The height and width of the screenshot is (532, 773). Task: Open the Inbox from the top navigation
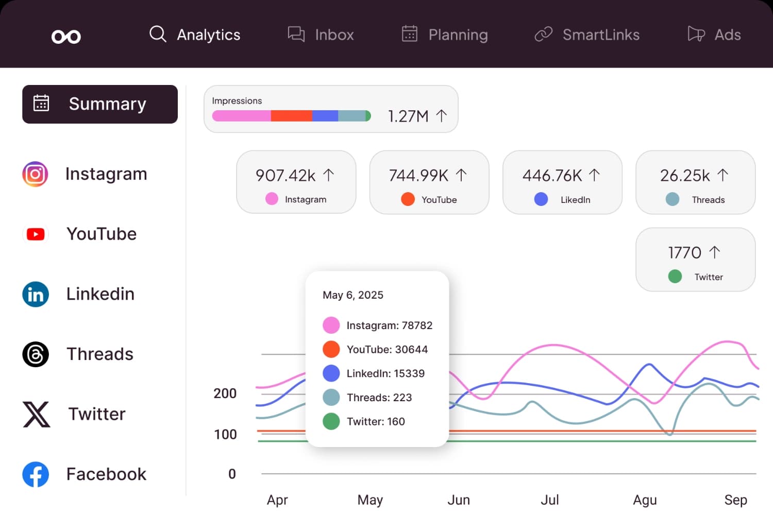coord(320,35)
